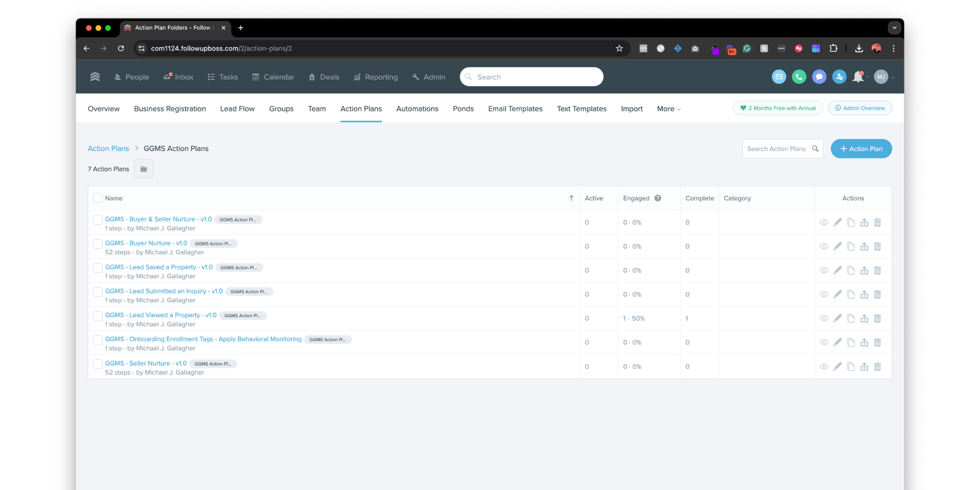Go back to Action Plans breadcrumb link

(x=108, y=148)
